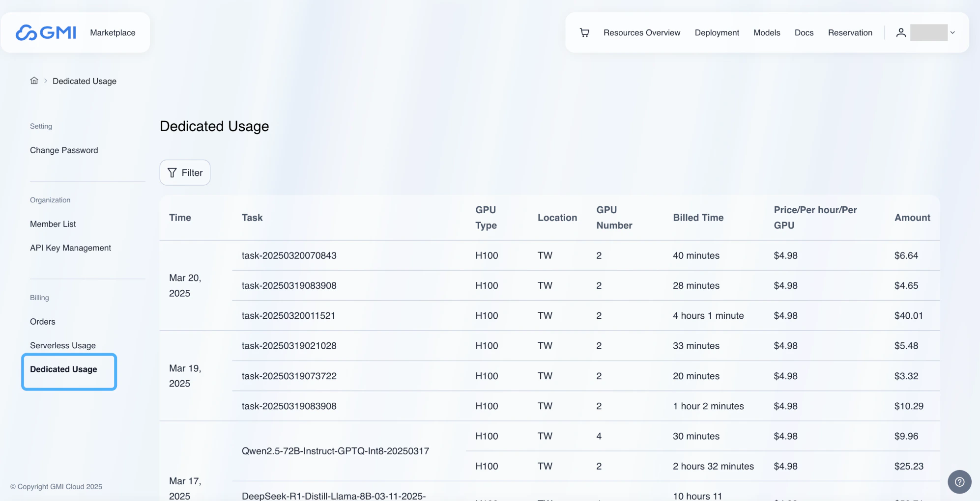Open the Docs link

coord(804,32)
